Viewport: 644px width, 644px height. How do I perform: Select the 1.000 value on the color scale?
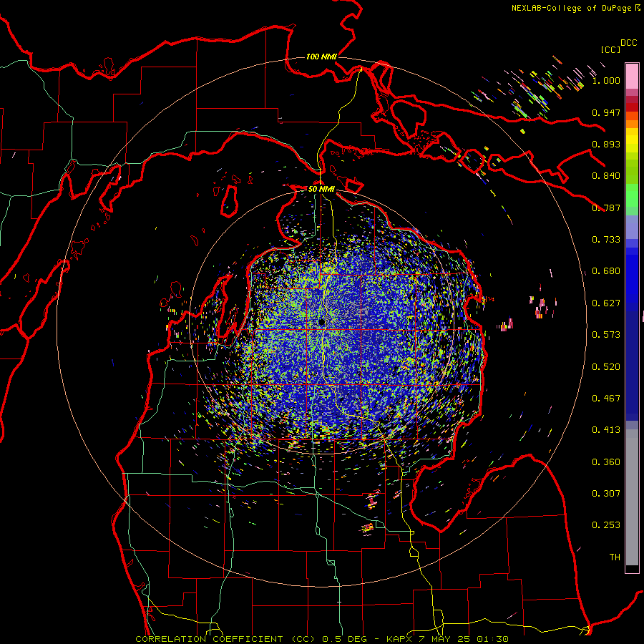coord(606,80)
